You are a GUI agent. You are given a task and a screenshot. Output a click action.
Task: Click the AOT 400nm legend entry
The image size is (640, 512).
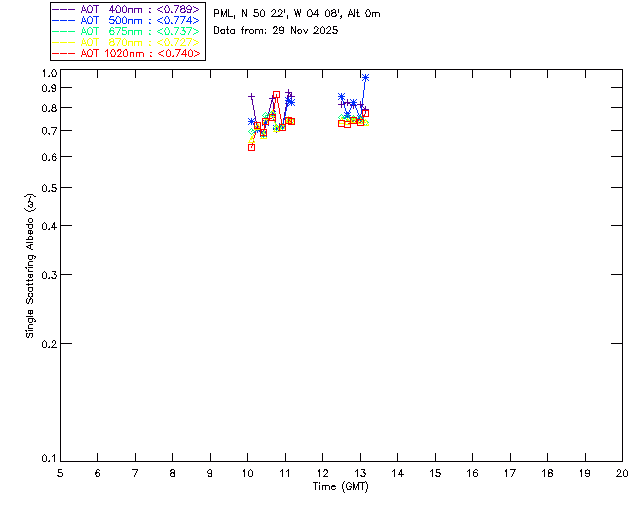126,9
